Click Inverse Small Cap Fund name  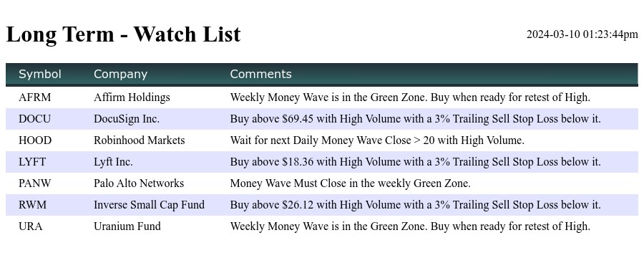pyautogui.click(x=149, y=204)
